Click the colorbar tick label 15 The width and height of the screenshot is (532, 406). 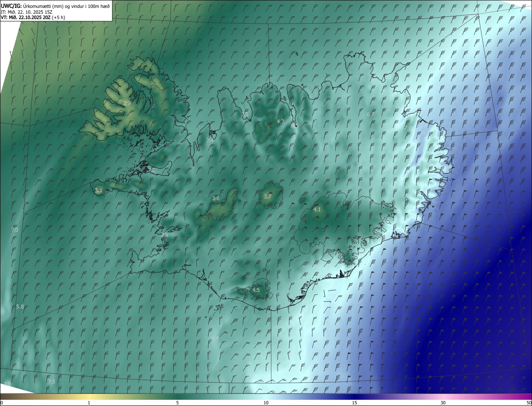coord(355,403)
